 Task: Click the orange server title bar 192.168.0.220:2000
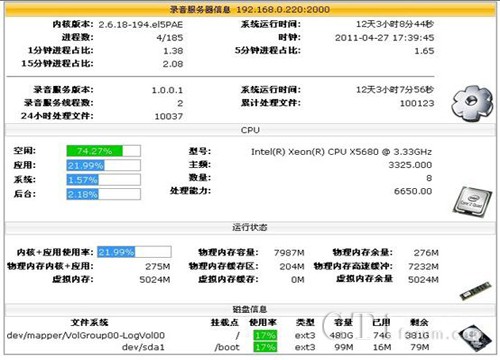[x=250, y=9]
